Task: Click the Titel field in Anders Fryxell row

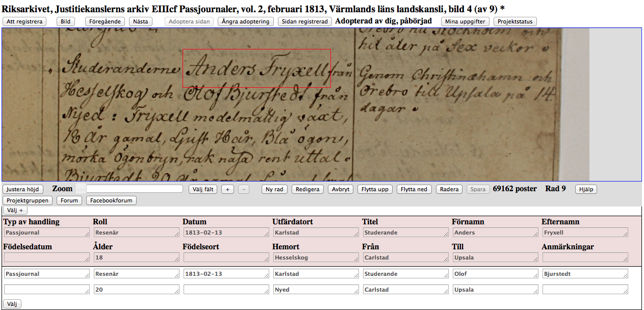Action: click(x=406, y=232)
